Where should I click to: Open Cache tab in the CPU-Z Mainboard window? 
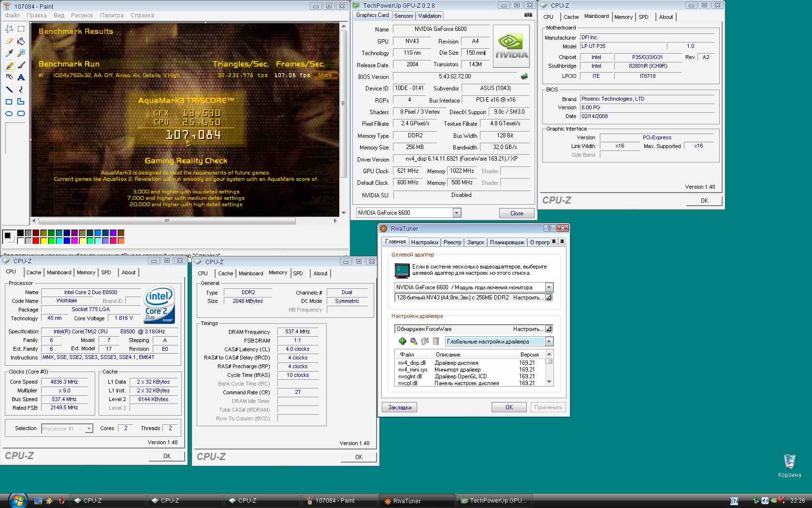571,17
